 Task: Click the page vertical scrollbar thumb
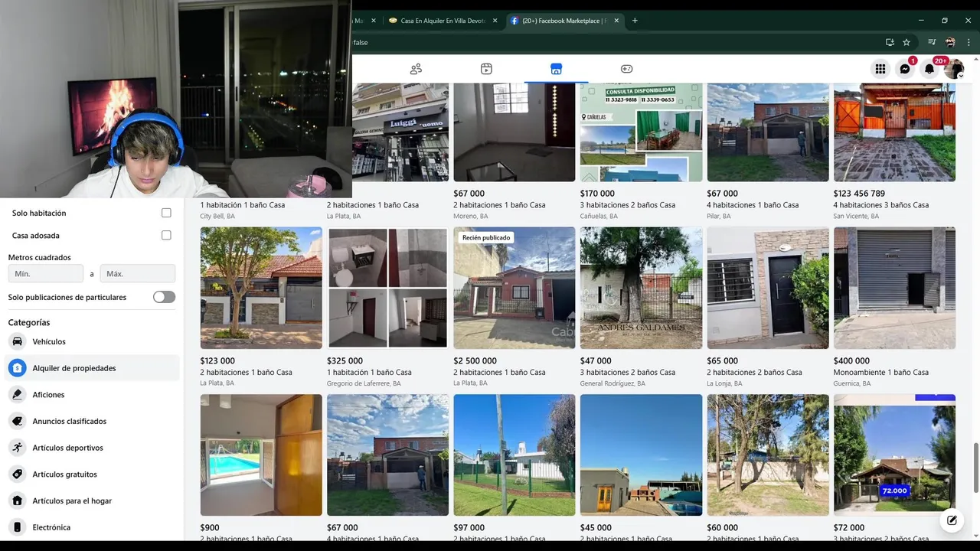[975, 468]
